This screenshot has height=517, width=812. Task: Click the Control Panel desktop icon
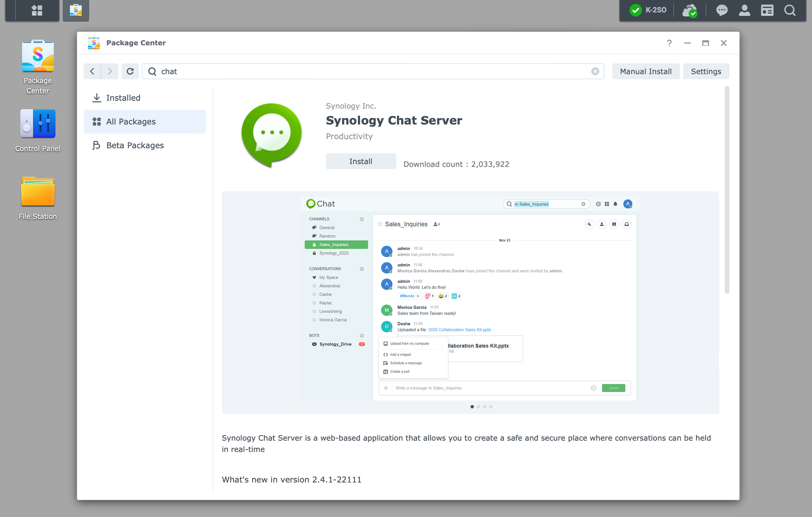point(37,130)
